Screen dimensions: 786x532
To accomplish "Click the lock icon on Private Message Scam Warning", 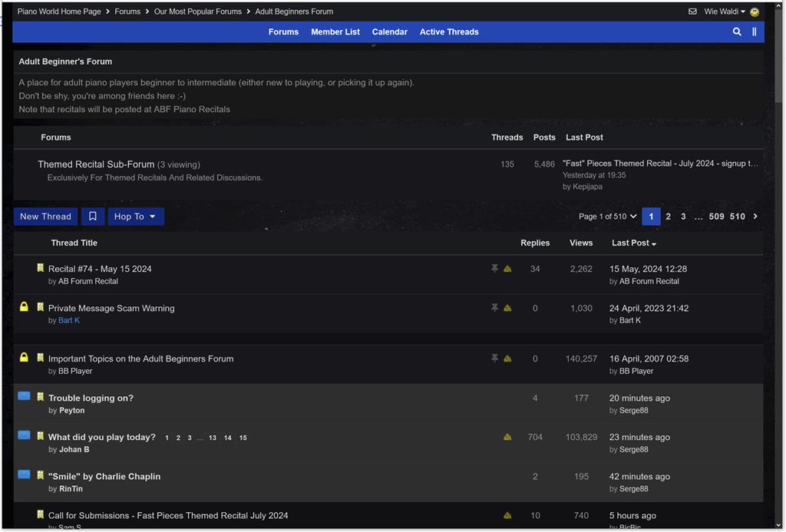I will coord(24,306).
